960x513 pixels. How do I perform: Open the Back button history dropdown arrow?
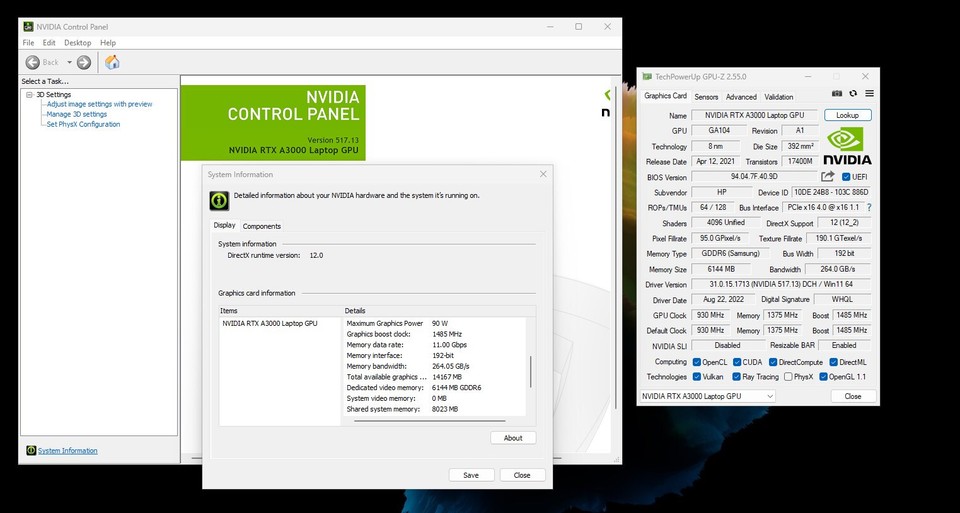tap(69, 62)
